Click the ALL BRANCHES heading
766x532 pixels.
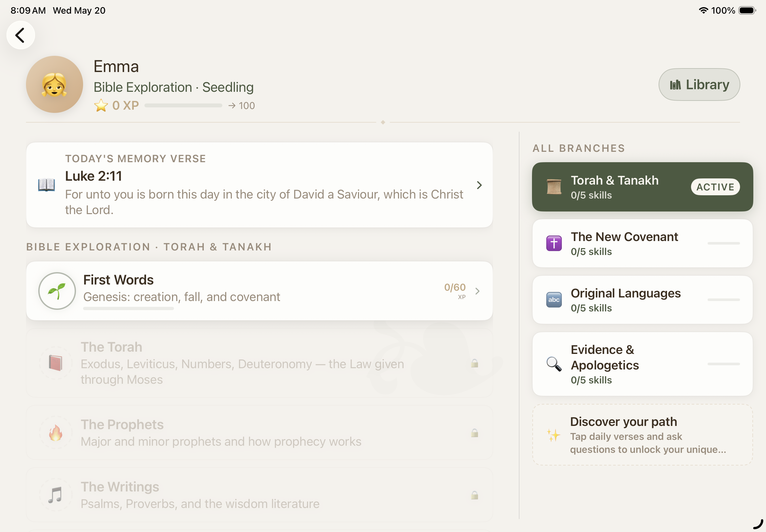[579, 148]
